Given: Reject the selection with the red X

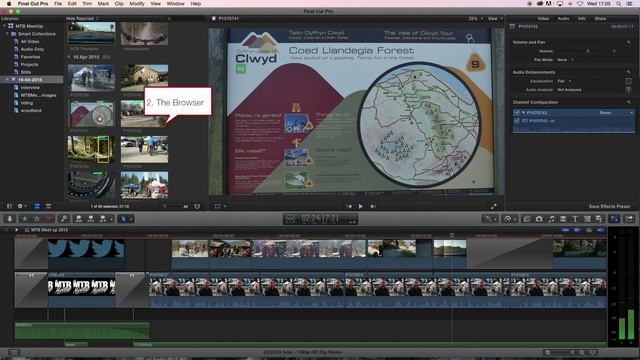Looking at the screenshot, I should point(49,219).
